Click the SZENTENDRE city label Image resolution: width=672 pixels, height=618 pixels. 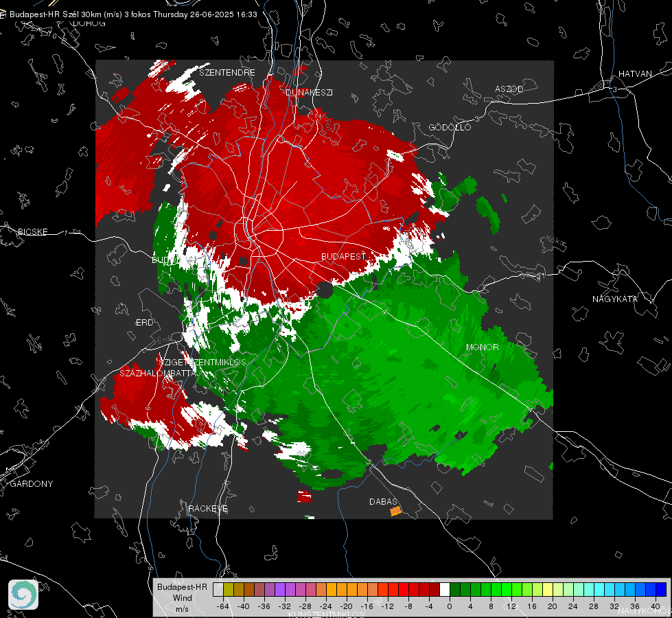tap(227, 73)
